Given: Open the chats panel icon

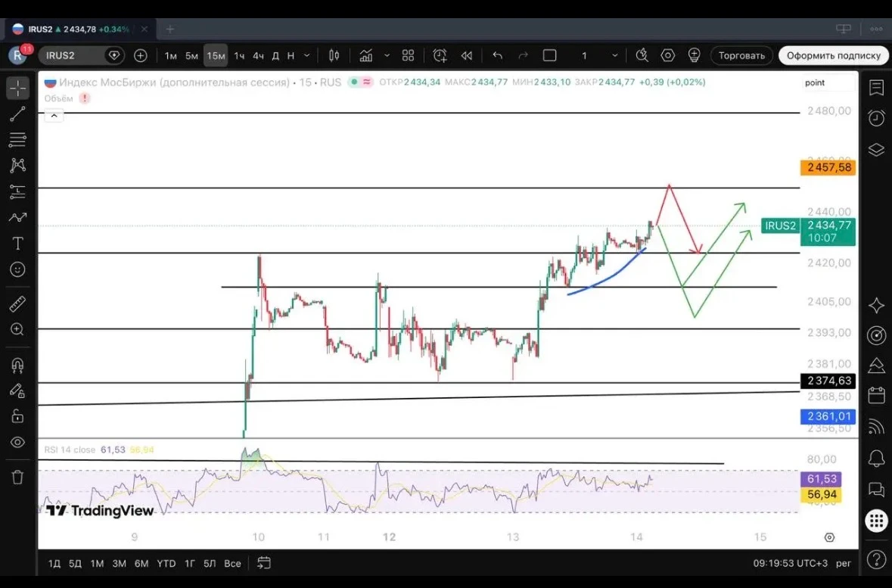Looking at the screenshot, I should click(876, 489).
